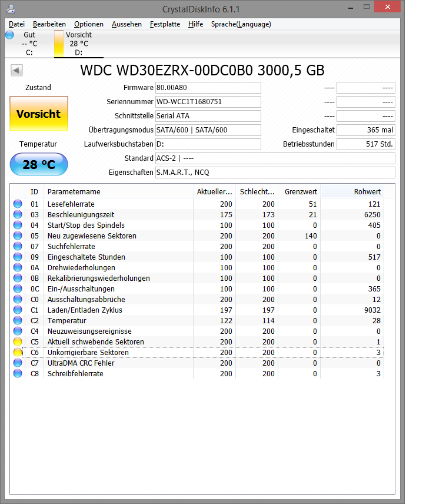Sort by the Rohwert column header
The height and width of the screenshot is (504, 446).
click(x=352, y=191)
